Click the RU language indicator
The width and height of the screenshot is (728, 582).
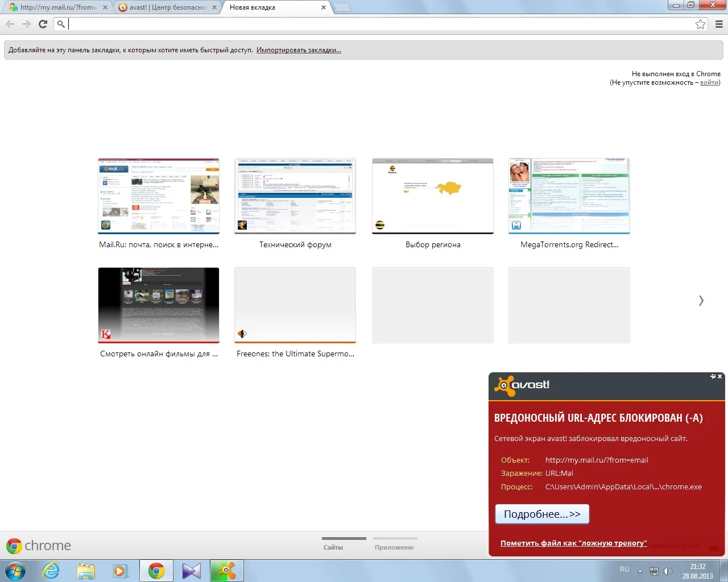point(624,569)
